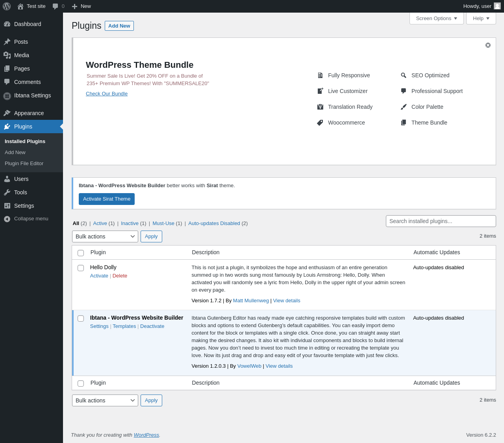The width and height of the screenshot is (504, 443).
Task: Open the New content menu in admin bar
Action: (82, 6)
